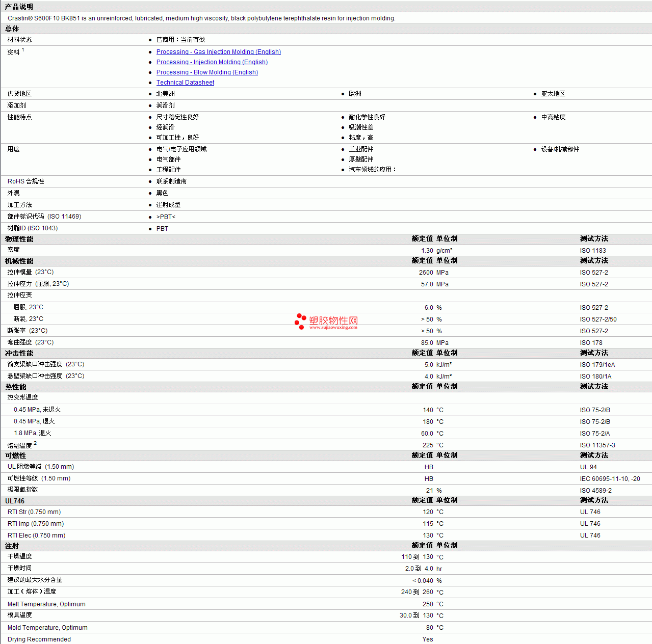Click the 供货地区 row label
652x644 pixels.
coord(19,94)
